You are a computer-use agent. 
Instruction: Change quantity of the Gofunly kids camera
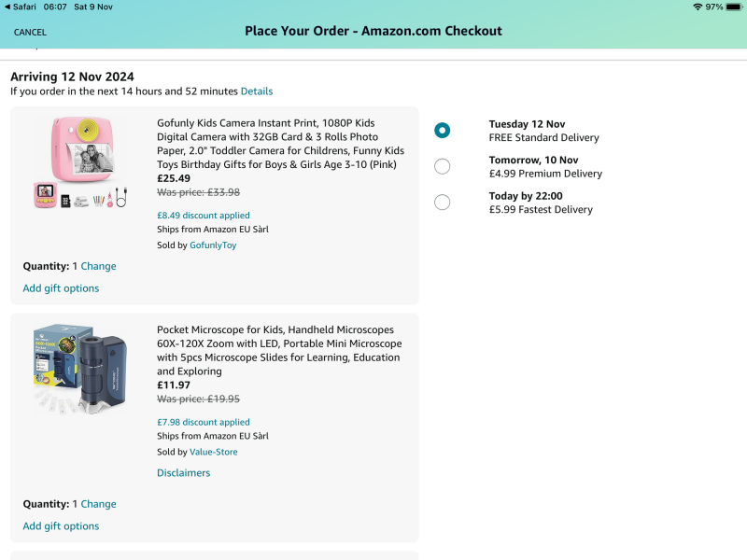[x=98, y=266]
